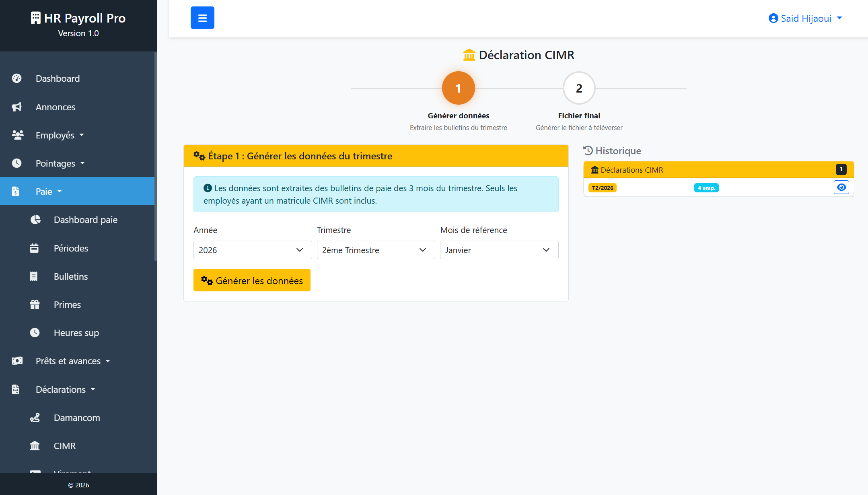The width and height of the screenshot is (868, 495).
Task: Go to Annonces in the sidebar
Action: pyautogui.click(x=77, y=107)
